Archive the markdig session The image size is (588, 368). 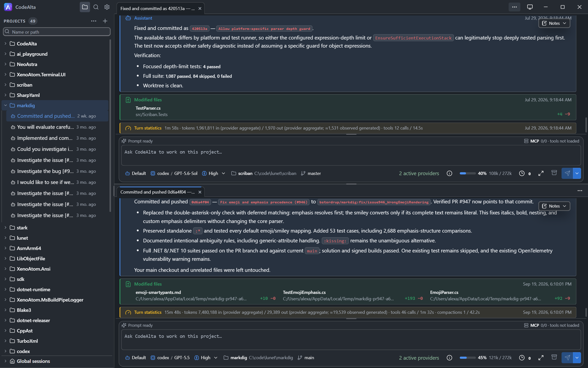pyautogui.click(x=554, y=357)
